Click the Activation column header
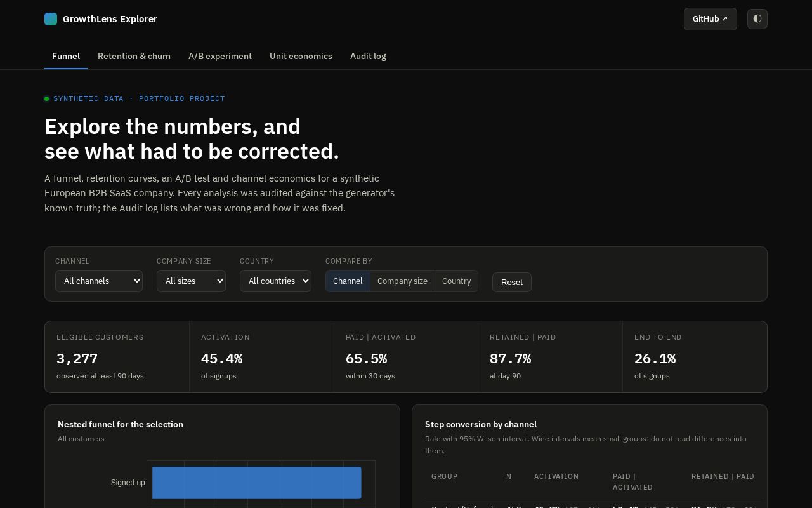The image size is (812, 508). [x=556, y=476]
